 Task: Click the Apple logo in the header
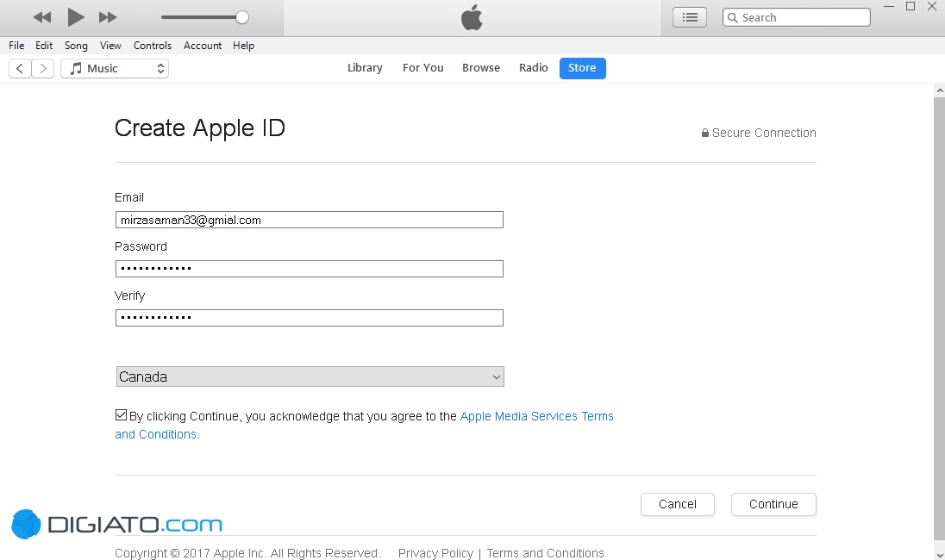[x=472, y=17]
